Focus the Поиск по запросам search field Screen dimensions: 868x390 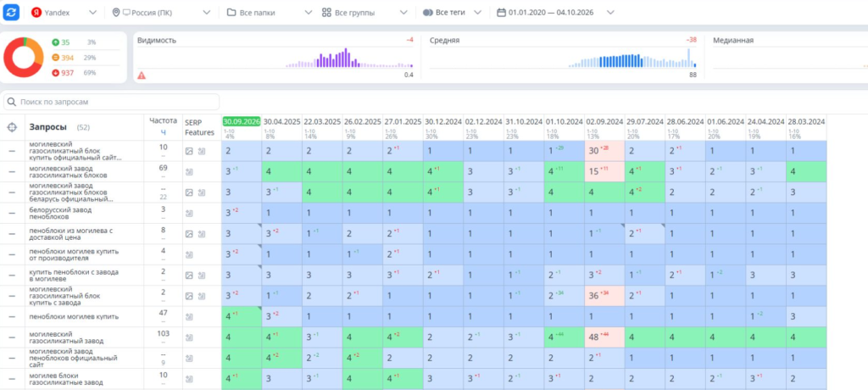click(x=112, y=102)
